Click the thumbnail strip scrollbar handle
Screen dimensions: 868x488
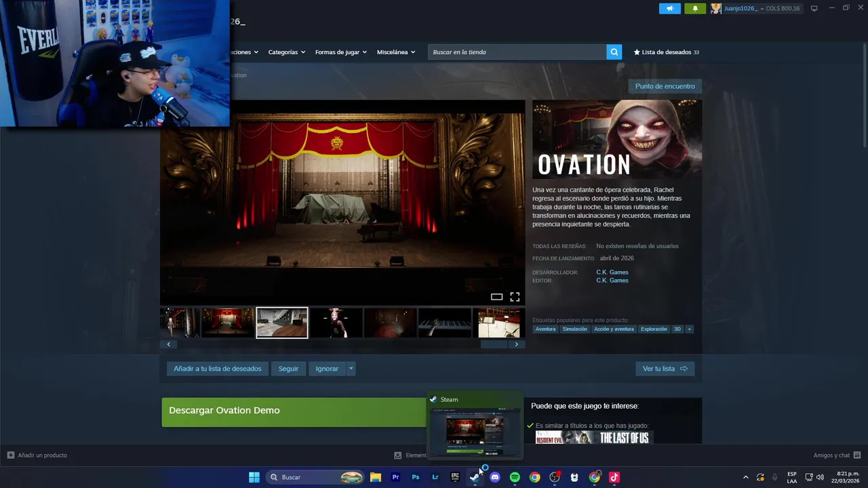click(494, 344)
